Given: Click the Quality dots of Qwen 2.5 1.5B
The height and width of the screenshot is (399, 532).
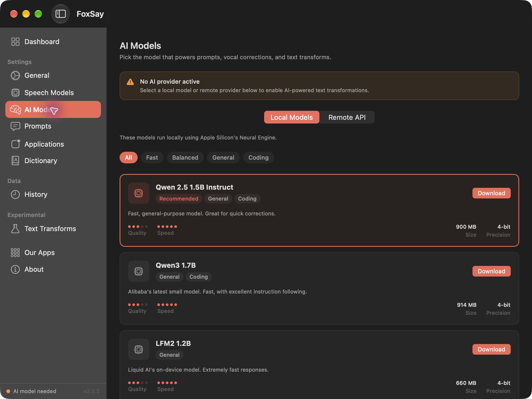Looking at the screenshot, I should tap(138, 227).
